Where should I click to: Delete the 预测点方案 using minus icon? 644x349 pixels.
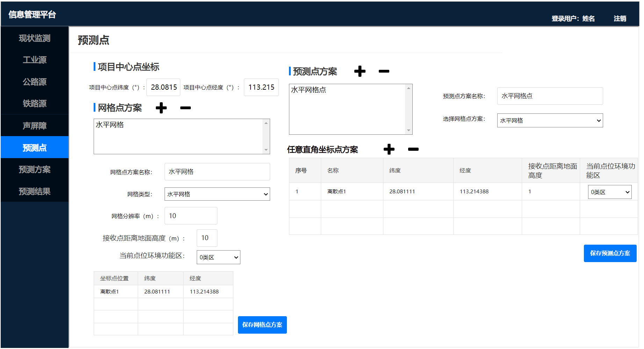384,71
